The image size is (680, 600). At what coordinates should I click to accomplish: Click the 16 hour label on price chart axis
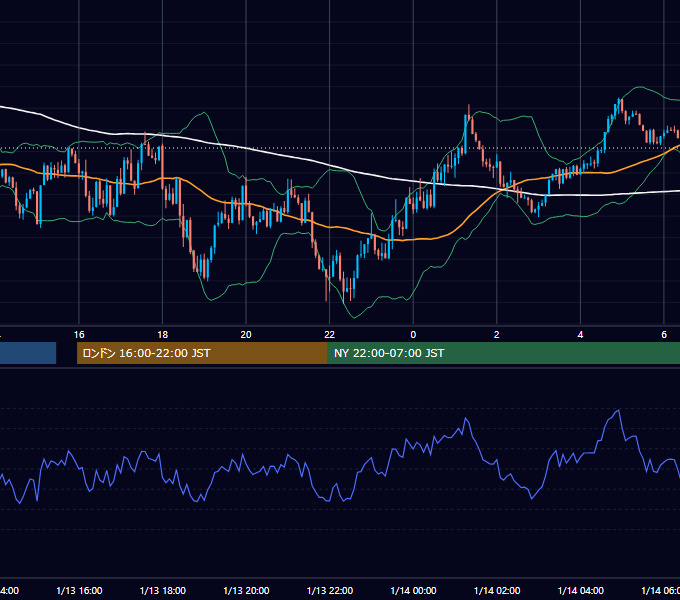[79, 335]
